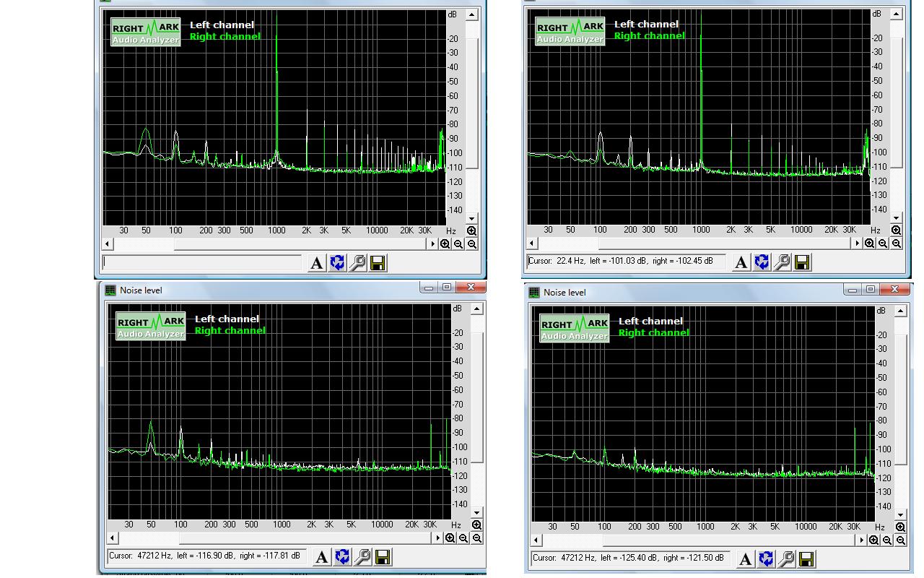Click vertical zoom magnifier beside Hz in upper-left spectrum window

pyautogui.click(x=471, y=231)
